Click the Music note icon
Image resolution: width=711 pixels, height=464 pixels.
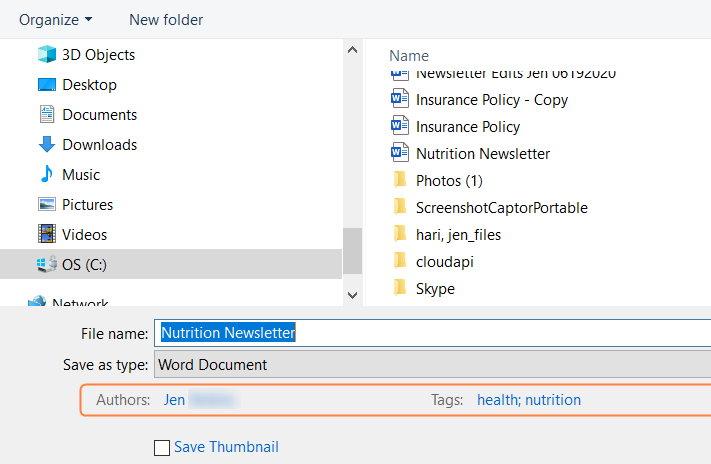46,175
